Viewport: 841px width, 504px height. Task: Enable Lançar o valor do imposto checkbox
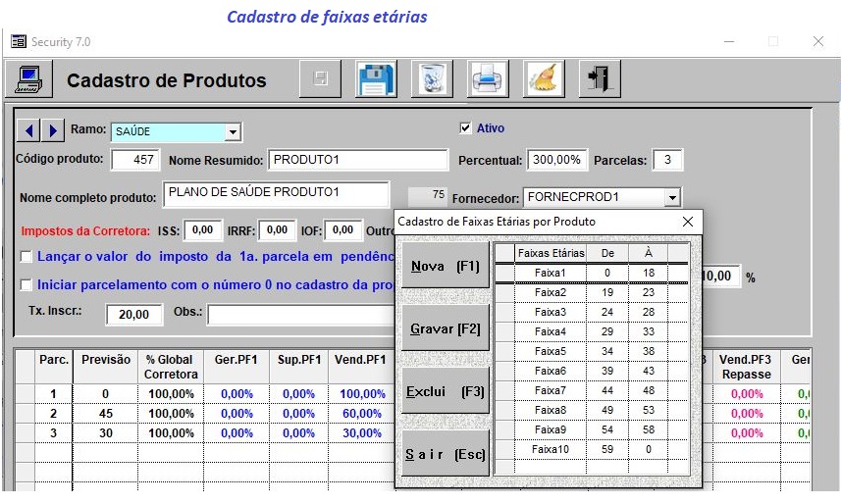pyautogui.click(x=26, y=257)
